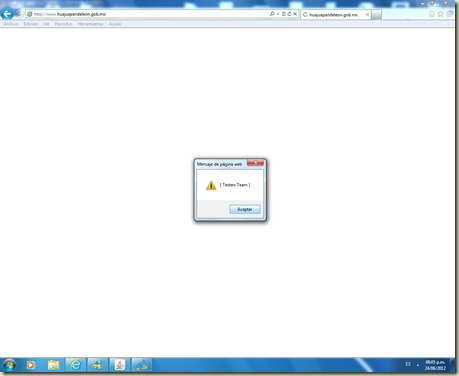Click the ES language indicator
Screen dimensions: 459x376
(x=408, y=364)
